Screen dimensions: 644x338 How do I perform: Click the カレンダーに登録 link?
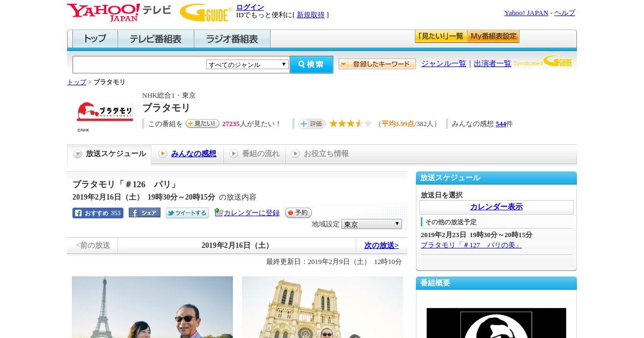[x=252, y=213]
